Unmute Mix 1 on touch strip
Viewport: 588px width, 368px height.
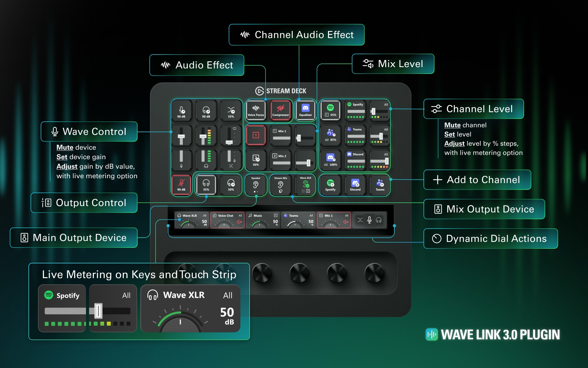pos(346,222)
